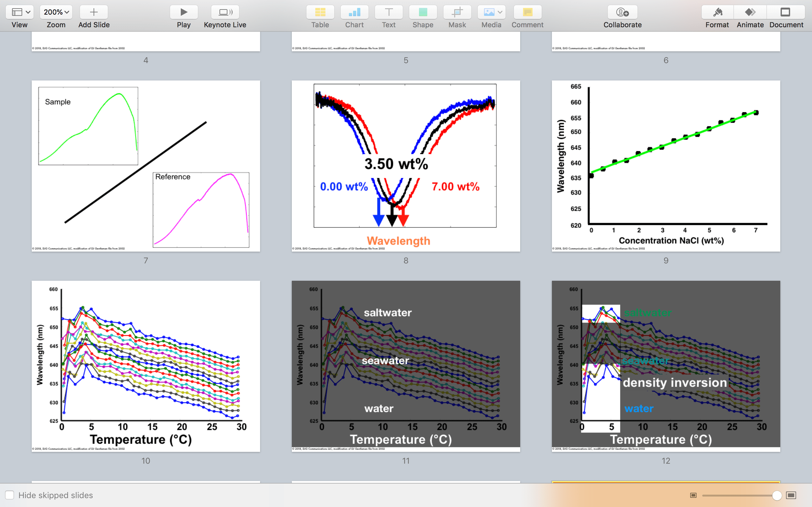The width and height of the screenshot is (812, 507).
Task: Select slide 9 NaCl concentration thumbnail
Action: 666,166
